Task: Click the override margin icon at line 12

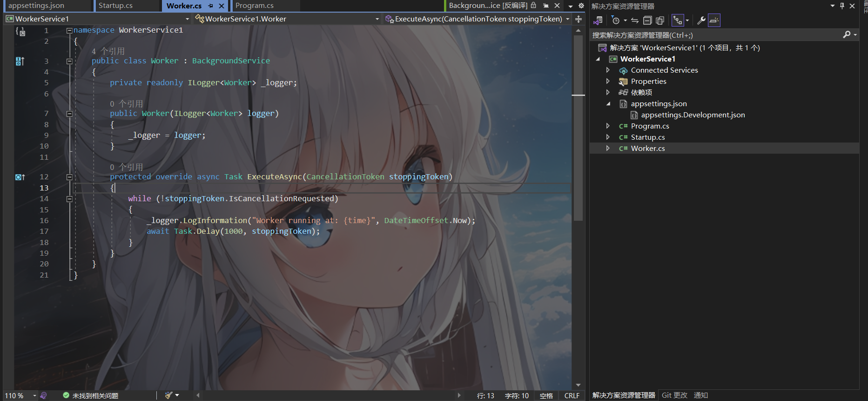Action: click(x=20, y=177)
